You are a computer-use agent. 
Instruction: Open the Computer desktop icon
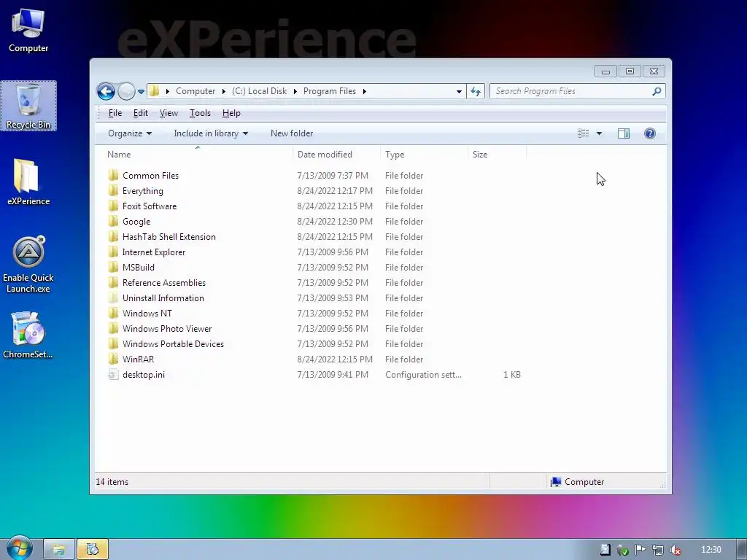28,31
